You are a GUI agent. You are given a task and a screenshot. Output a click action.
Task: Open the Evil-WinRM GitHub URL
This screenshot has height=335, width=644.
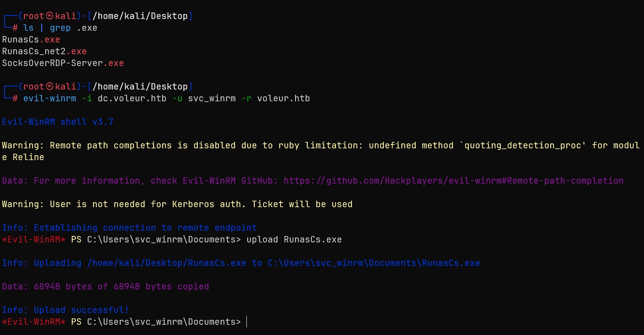(453, 181)
